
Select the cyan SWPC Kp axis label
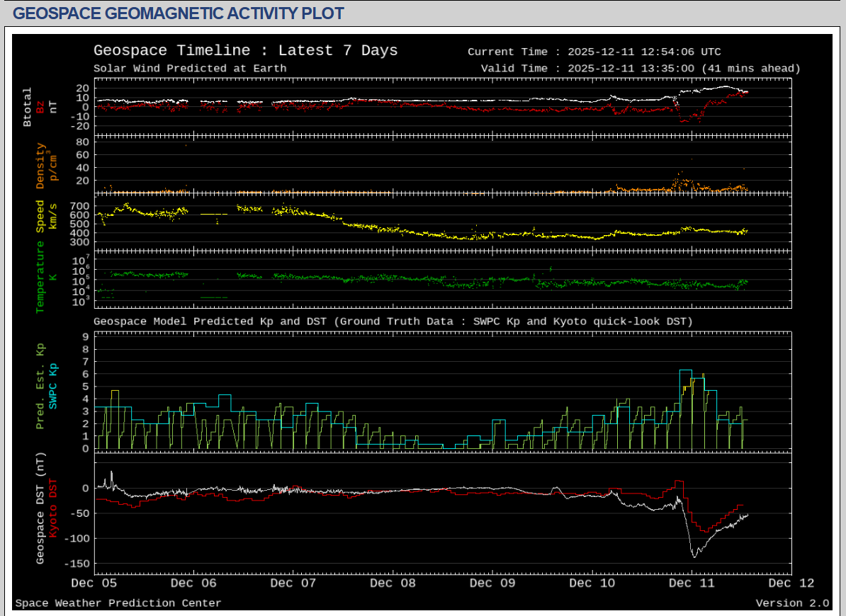point(53,387)
